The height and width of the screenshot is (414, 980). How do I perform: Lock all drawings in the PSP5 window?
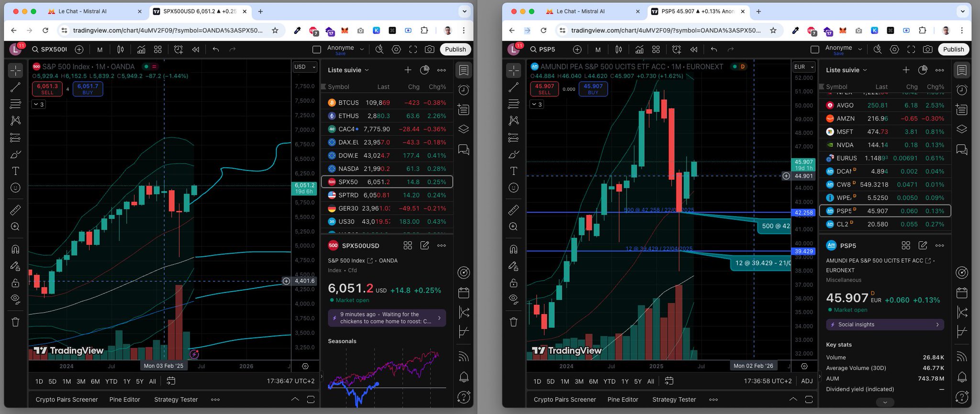[x=513, y=283]
